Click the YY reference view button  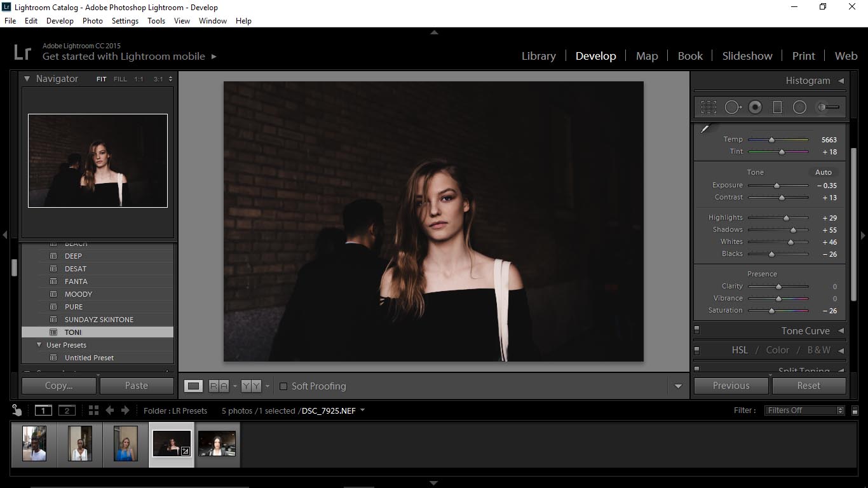click(251, 386)
